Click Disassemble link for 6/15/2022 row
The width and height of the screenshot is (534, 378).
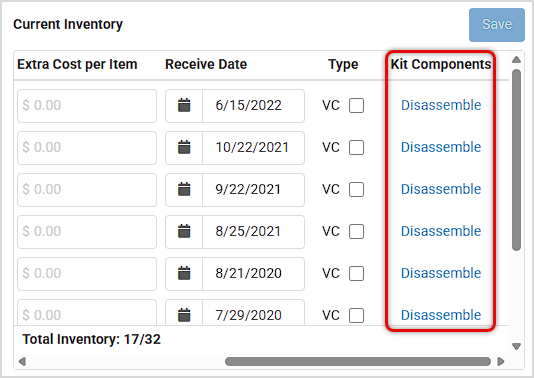441,105
